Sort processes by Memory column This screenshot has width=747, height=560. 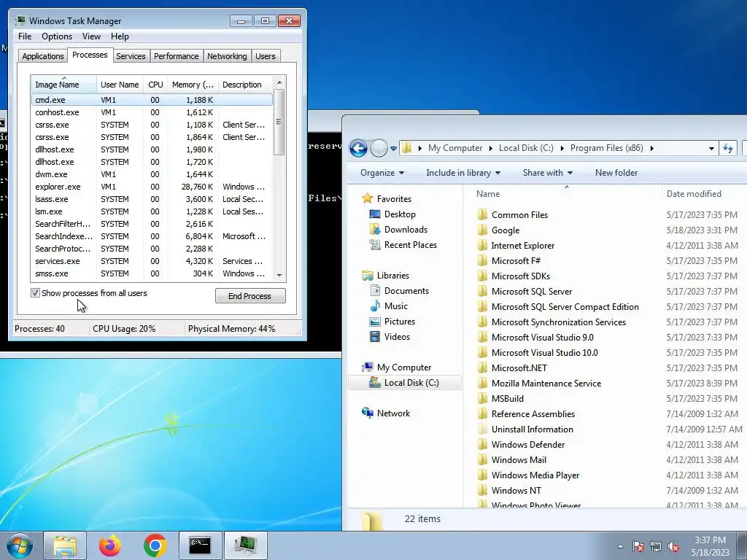click(193, 85)
